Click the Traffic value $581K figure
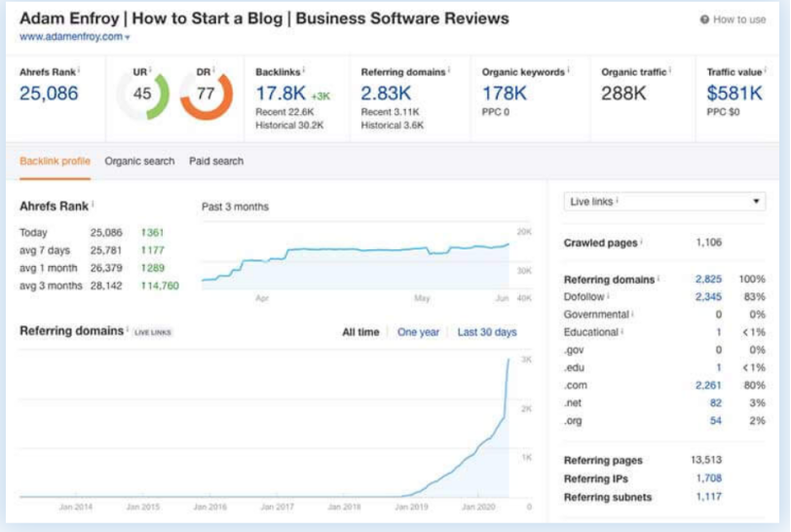 (734, 94)
